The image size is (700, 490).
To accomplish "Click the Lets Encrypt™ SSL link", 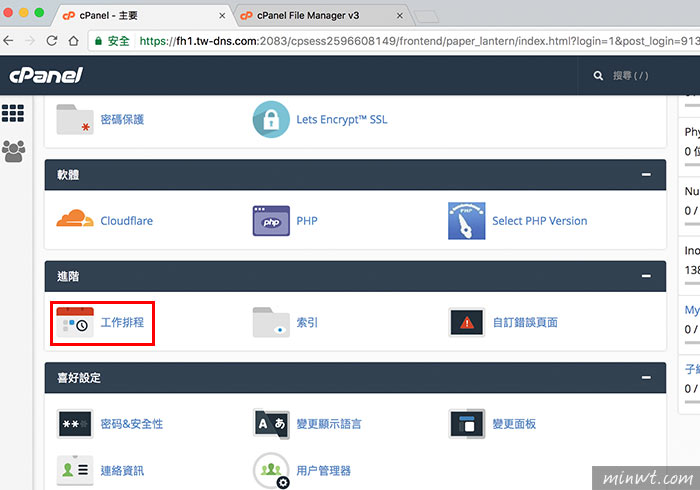I will pos(342,120).
